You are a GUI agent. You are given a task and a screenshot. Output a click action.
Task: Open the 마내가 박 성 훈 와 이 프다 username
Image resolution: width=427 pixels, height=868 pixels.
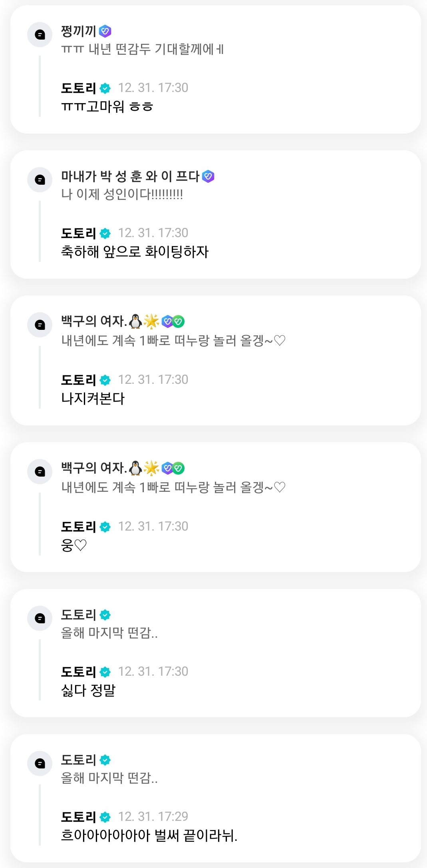[x=130, y=176]
